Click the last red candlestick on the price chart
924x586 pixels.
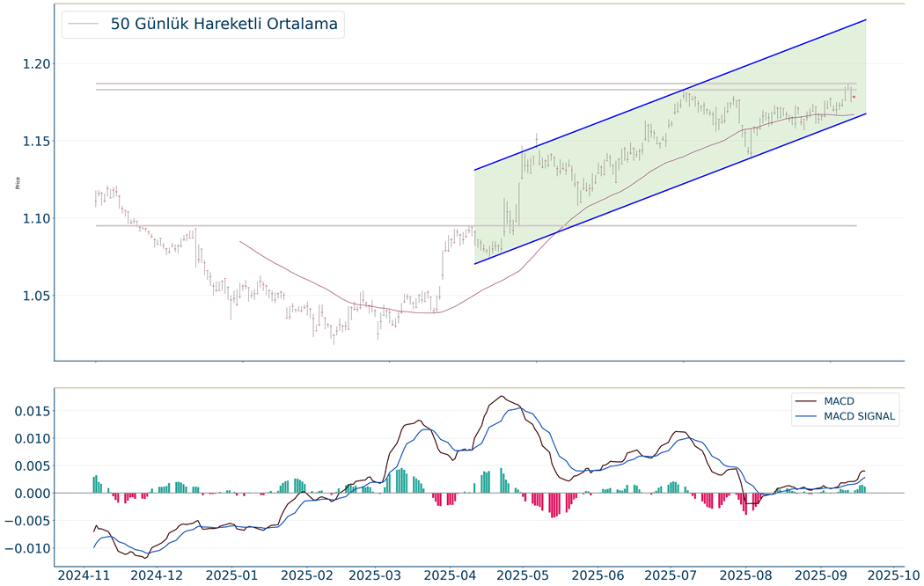[854, 97]
